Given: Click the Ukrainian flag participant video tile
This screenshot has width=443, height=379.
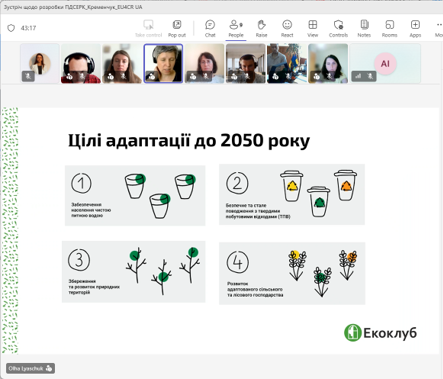Looking at the screenshot, I should 287,63.
